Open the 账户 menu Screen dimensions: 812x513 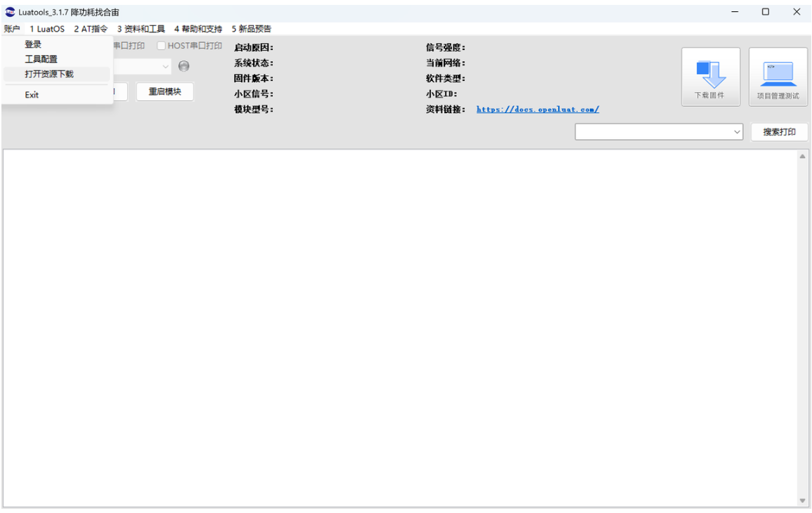12,28
